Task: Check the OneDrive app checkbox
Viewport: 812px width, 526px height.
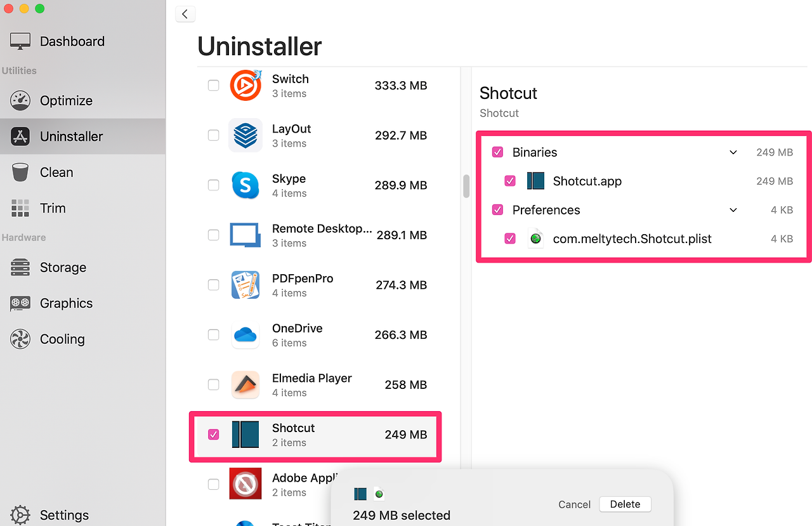Action: point(214,334)
